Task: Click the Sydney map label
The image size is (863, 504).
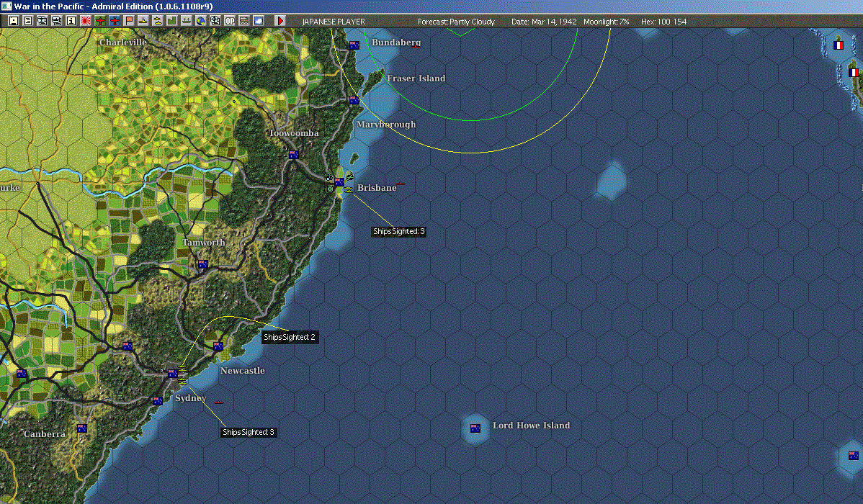Action: 190,398
